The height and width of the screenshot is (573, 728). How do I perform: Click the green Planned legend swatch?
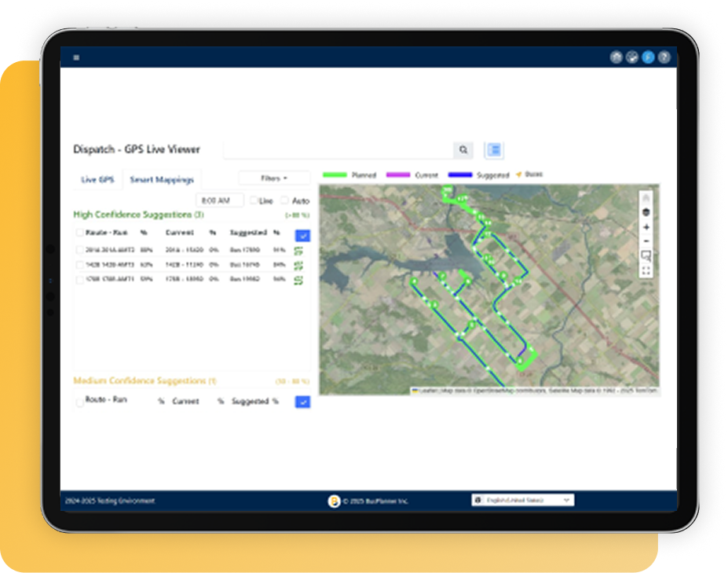tap(335, 175)
